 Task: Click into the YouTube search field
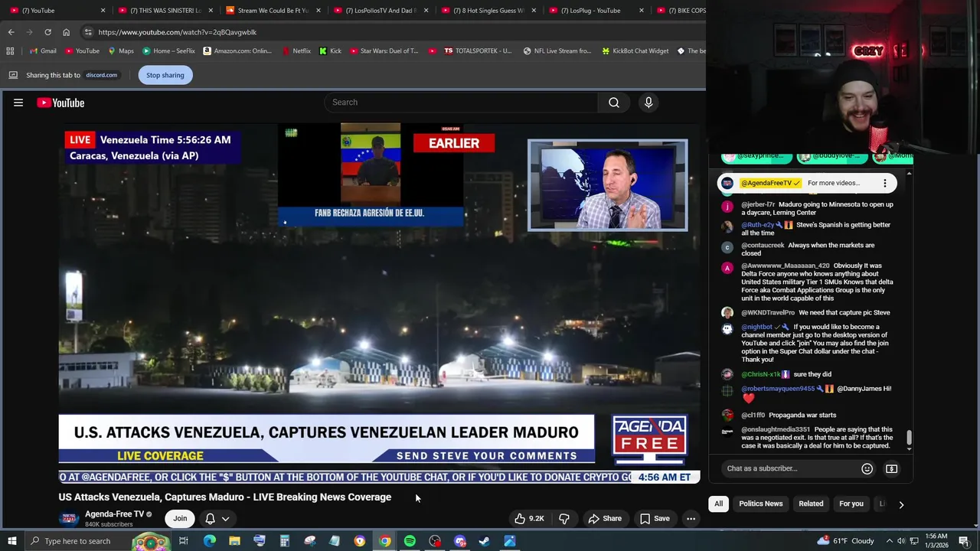click(x=461, y=103)
